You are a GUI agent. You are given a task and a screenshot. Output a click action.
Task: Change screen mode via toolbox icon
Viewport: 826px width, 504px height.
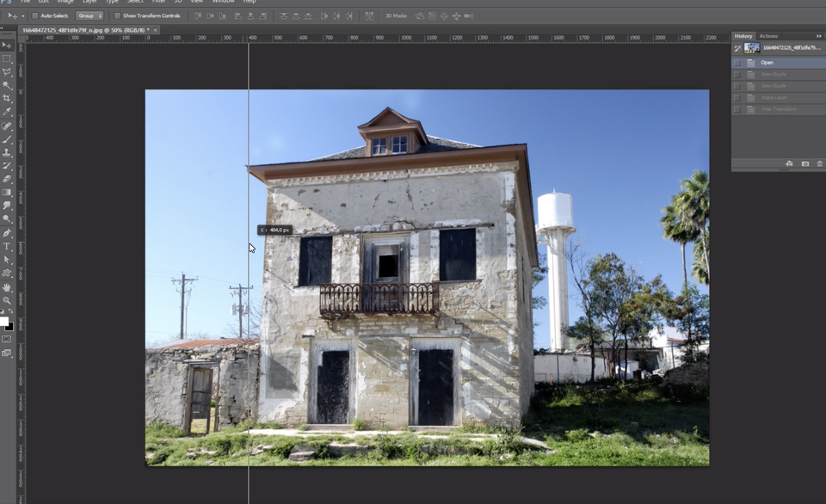(7, 353)
